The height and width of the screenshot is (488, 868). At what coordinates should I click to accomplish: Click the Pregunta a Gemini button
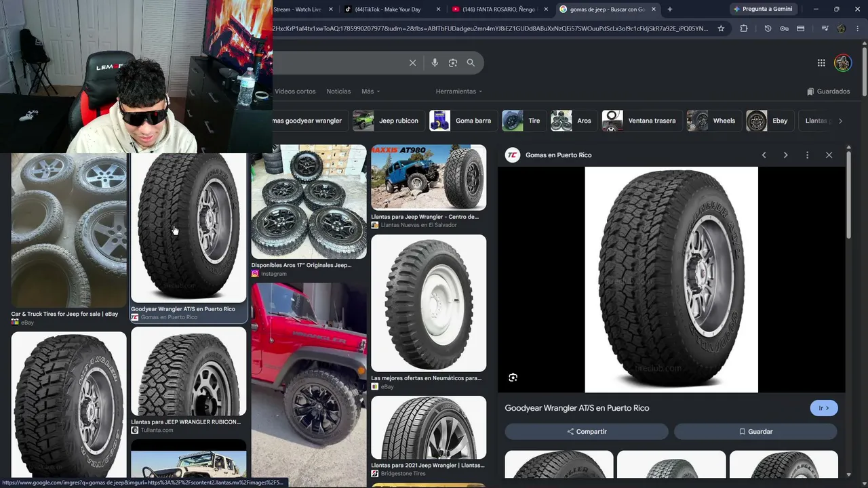pyautogui.click(x=762, y=9)
